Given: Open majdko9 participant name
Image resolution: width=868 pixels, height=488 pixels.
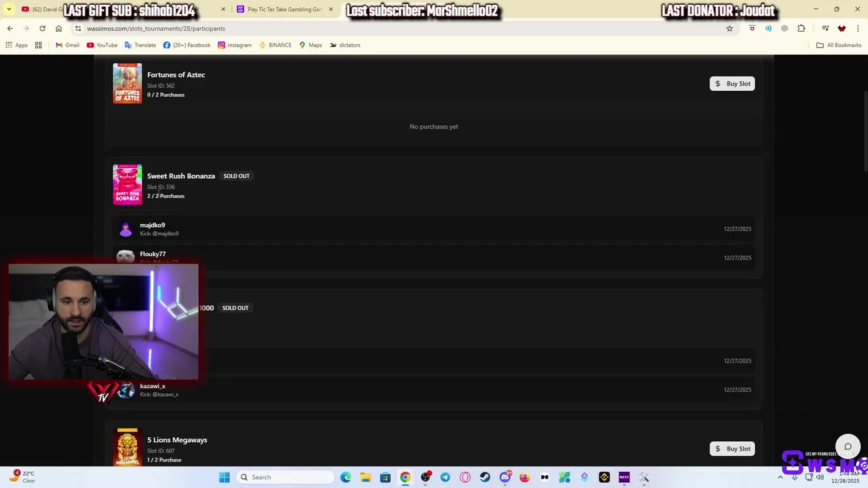Looking at the screenshot, I should (153, 225).
